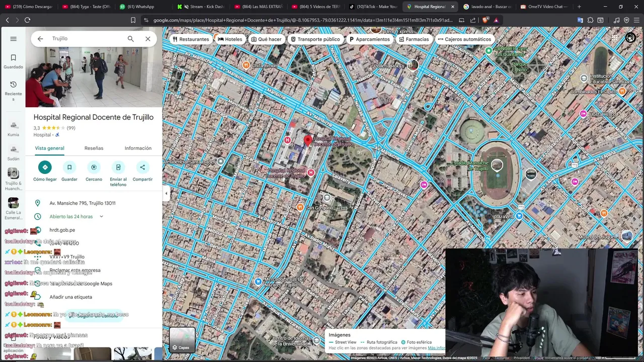The image size is (644, 362).
Task: Click the Estadio Mansiche photo sphere marker
Action: (497, 165)
